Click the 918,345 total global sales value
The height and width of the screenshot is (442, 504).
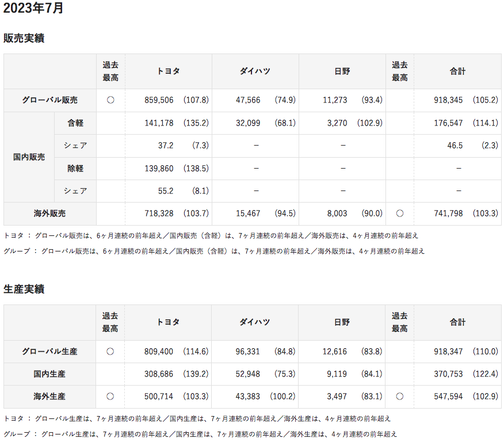448,100
